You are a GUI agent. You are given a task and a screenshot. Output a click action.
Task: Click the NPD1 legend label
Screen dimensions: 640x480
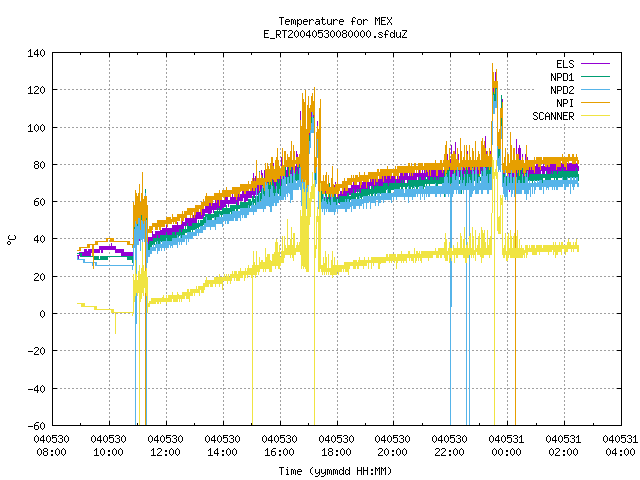pyautogui.click(x=562, y=77)
